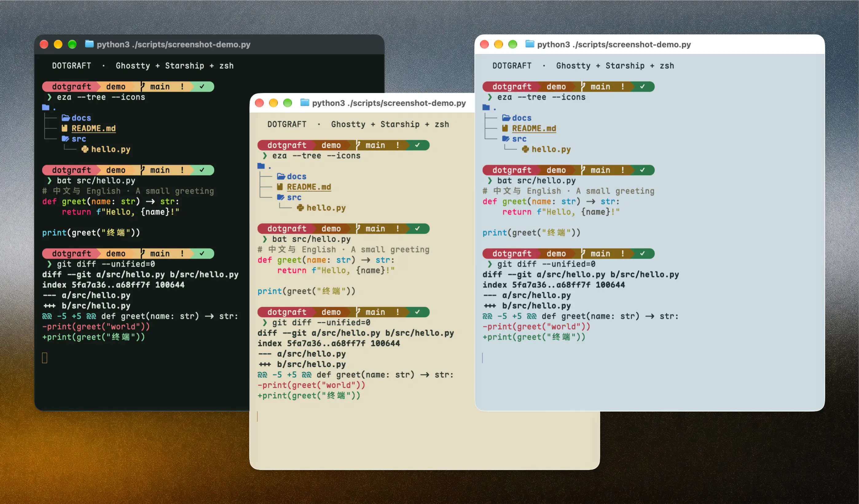This screenshot has height=504, width=859.
Task: Click the light-blue window title text
Action: click(614, 44)
